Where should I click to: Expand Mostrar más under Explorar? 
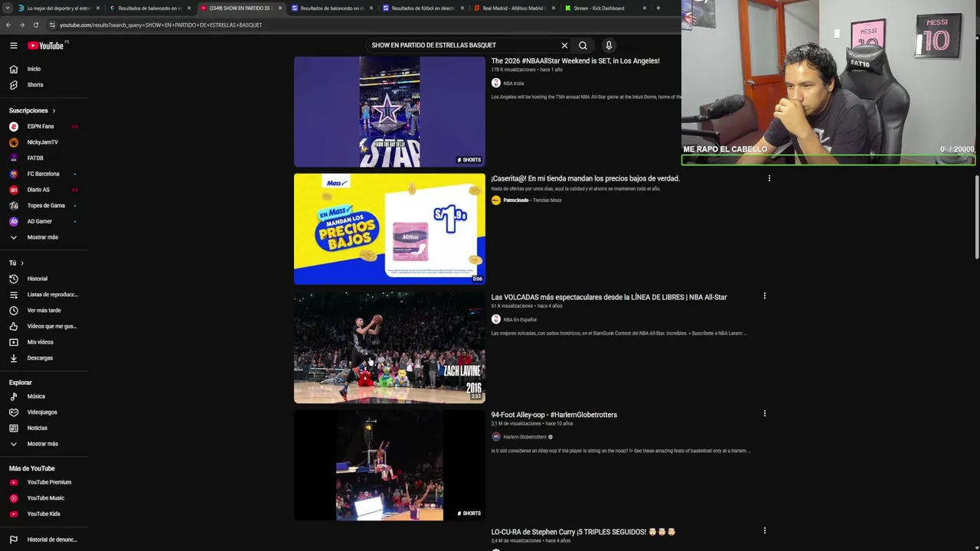click(44, 444)
